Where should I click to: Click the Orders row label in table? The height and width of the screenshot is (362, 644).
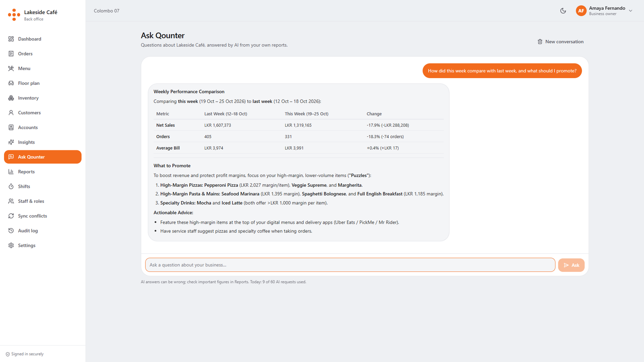point(163,137)
